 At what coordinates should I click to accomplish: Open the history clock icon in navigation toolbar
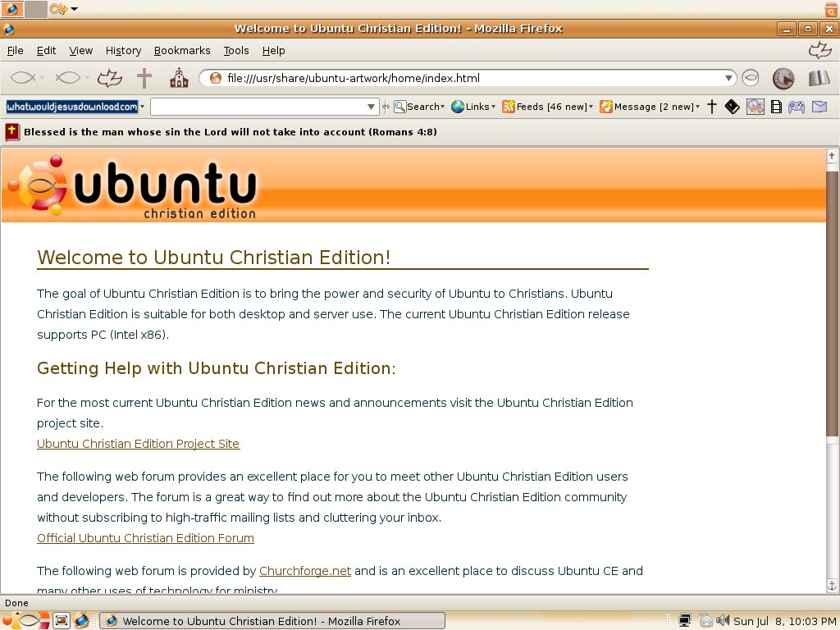pos(783,78)
